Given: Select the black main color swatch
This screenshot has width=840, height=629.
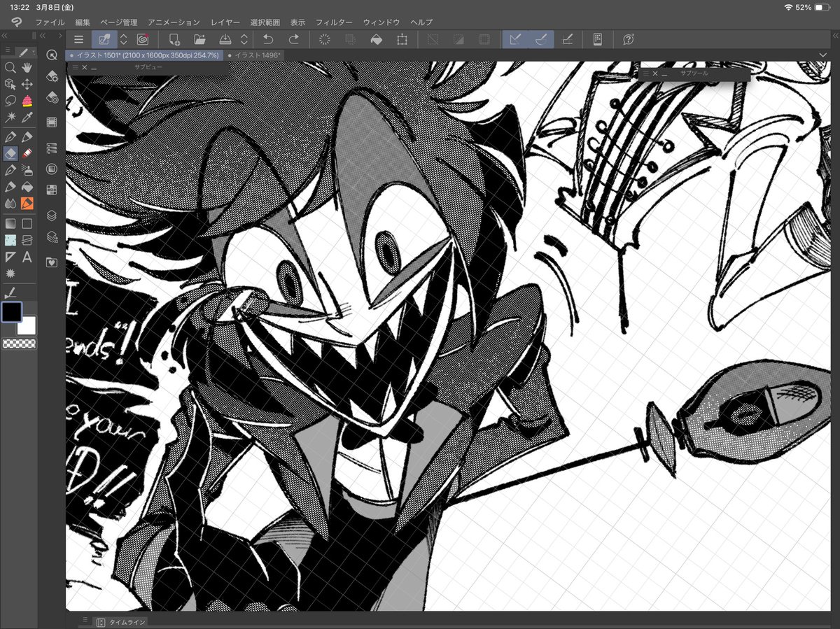Looking at the screenshot, I should point(11,312).
